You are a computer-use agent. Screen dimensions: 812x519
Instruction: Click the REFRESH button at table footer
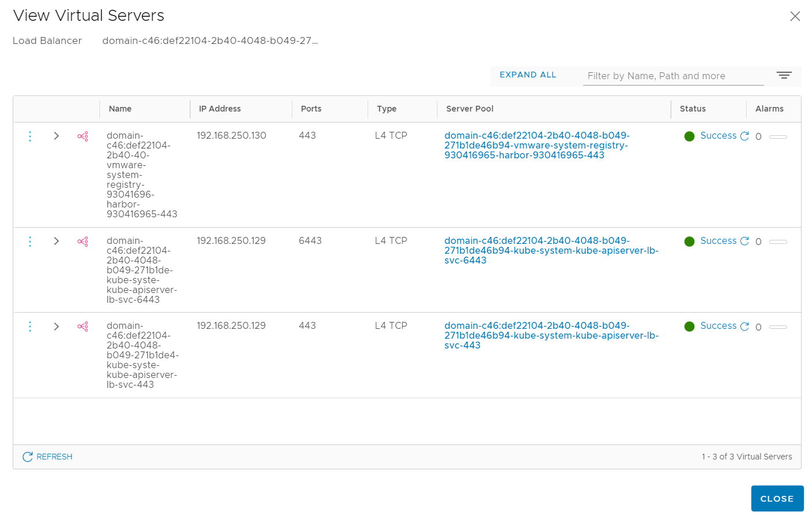[47, 457]
